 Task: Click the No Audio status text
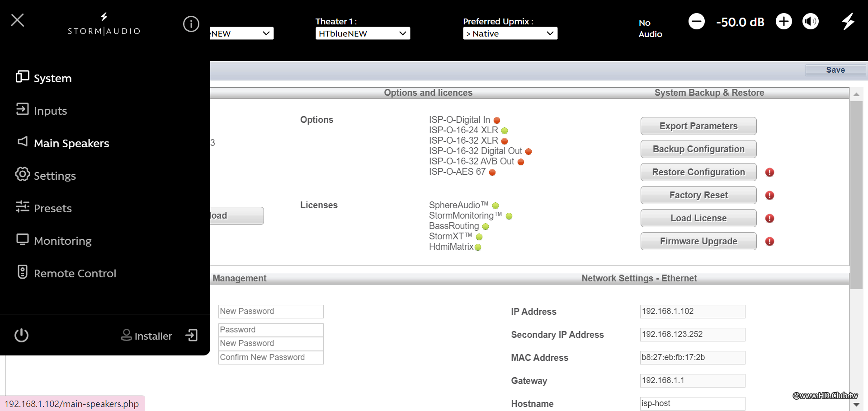pos(650,28)
